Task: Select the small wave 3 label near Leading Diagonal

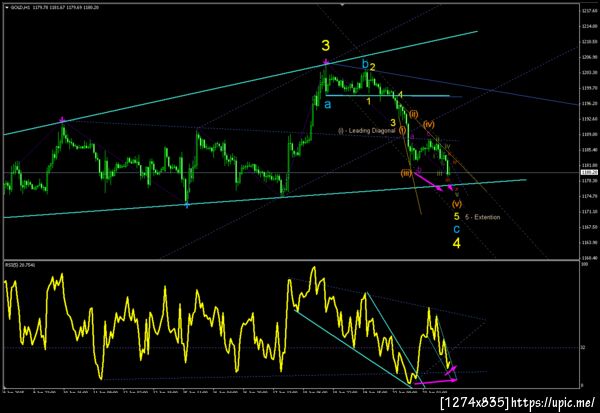Action: (393, 122)
